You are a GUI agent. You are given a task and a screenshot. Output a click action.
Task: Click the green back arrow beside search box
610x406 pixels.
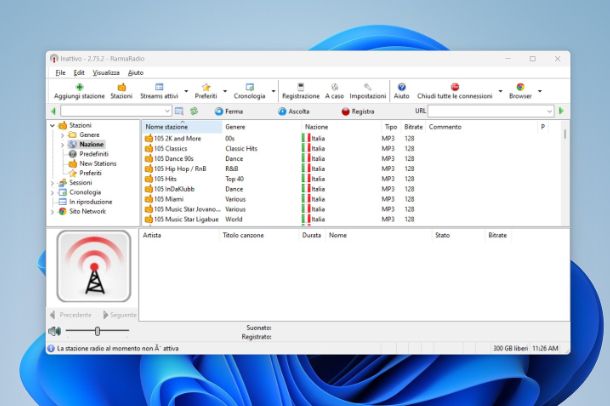[53, 111]
